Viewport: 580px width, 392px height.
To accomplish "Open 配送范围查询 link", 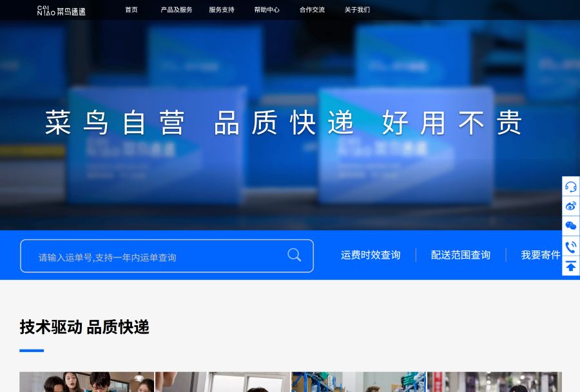I will click(460, 256).
